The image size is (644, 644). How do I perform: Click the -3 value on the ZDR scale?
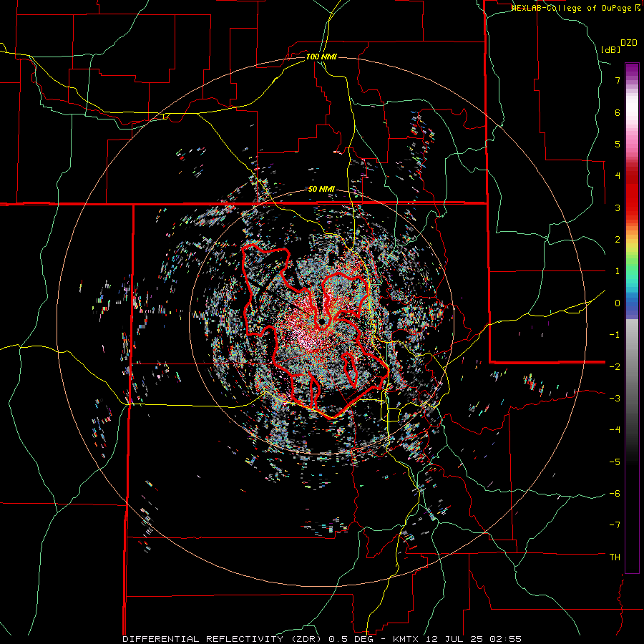(615, 399)
